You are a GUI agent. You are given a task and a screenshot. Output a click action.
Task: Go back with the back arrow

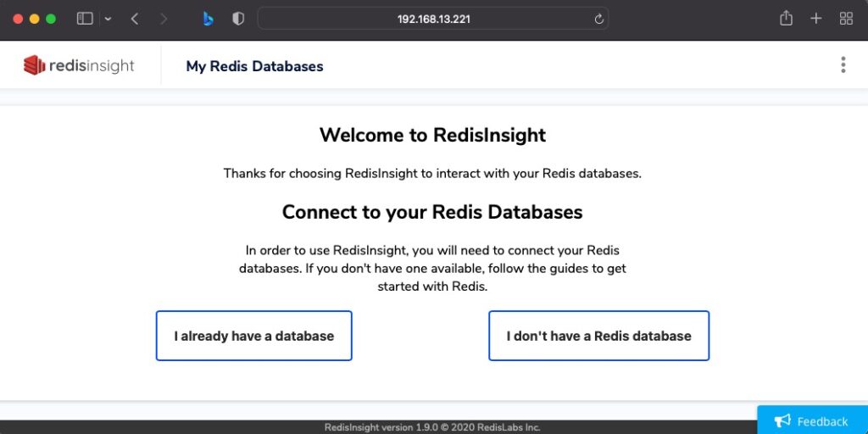(x=135, y=19)
